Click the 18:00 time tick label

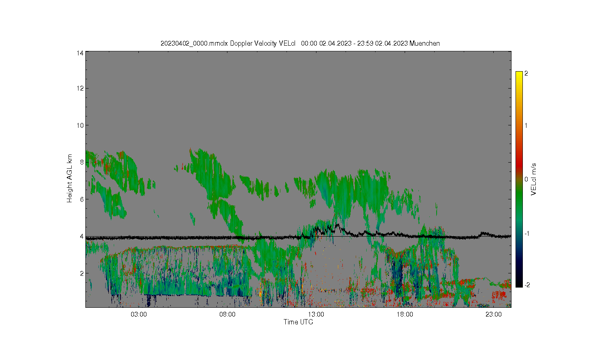[405, 315]
